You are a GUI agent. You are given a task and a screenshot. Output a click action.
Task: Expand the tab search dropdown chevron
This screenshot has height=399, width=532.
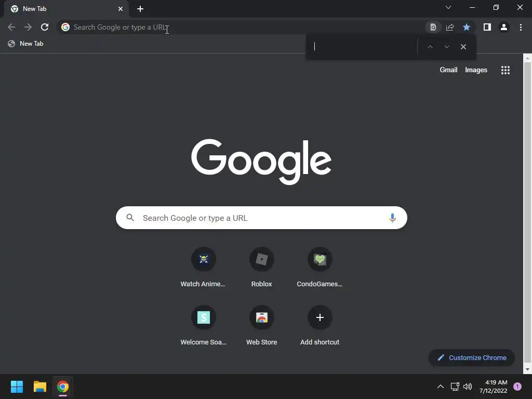tap(448, 7)
